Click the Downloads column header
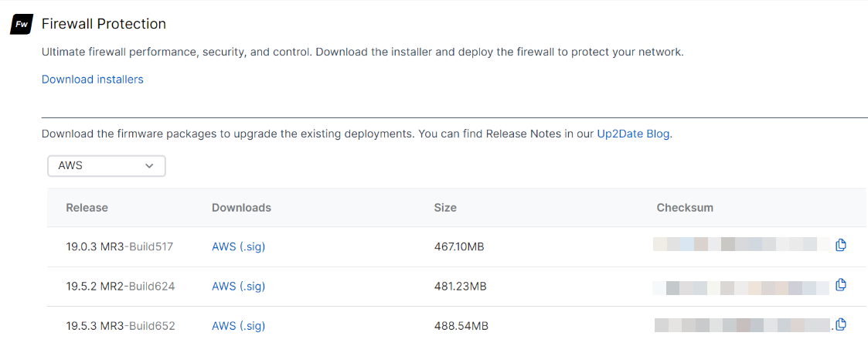The width and height of the screenshot is (868, 353). coord(241,208)
